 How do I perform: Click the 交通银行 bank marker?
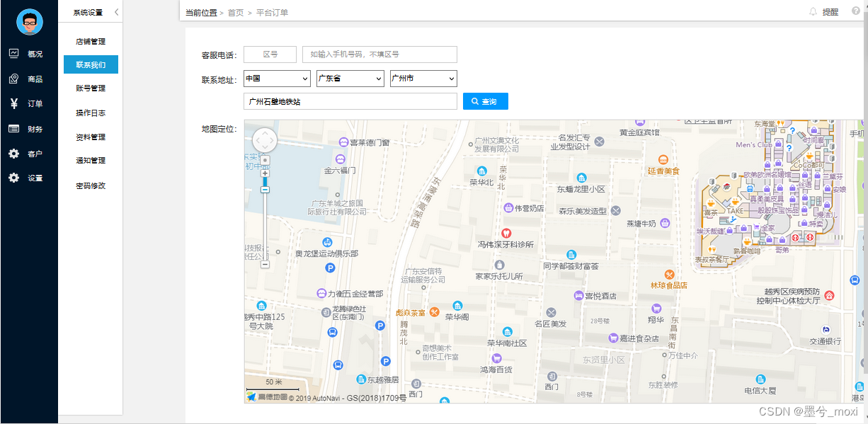(826, 330)
